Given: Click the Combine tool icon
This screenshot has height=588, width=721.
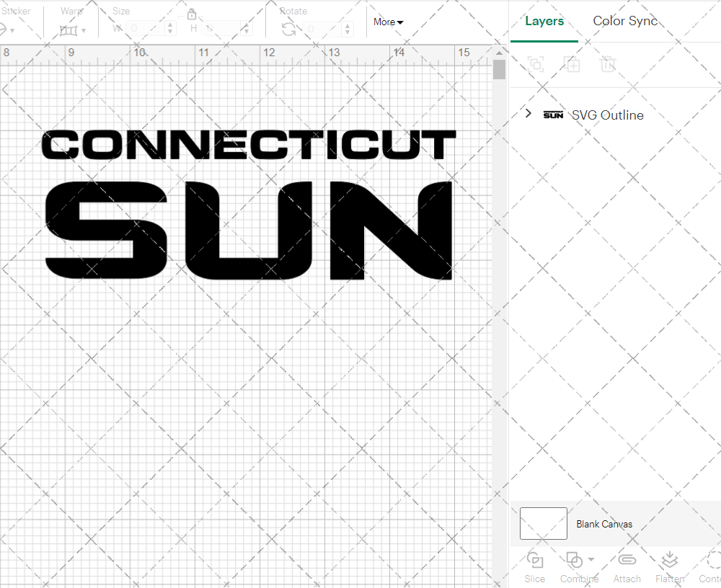Looking at the screenshot, I should coord(575,561).
